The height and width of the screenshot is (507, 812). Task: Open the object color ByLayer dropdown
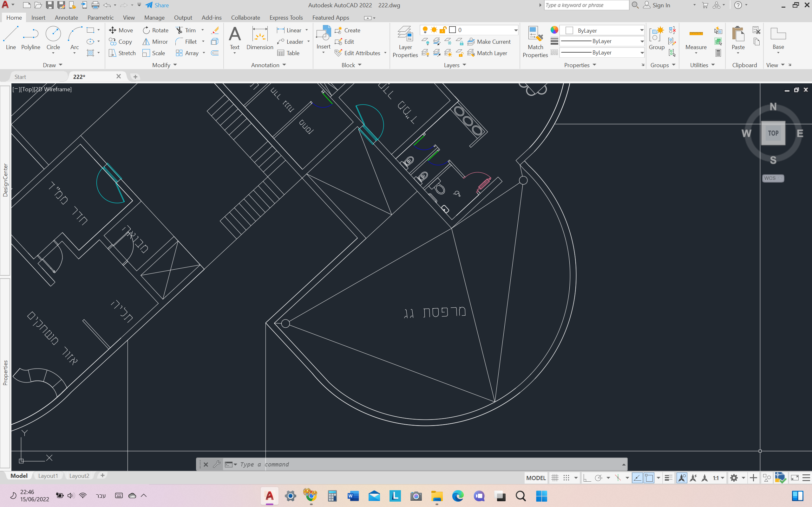(x=641, y=30)
